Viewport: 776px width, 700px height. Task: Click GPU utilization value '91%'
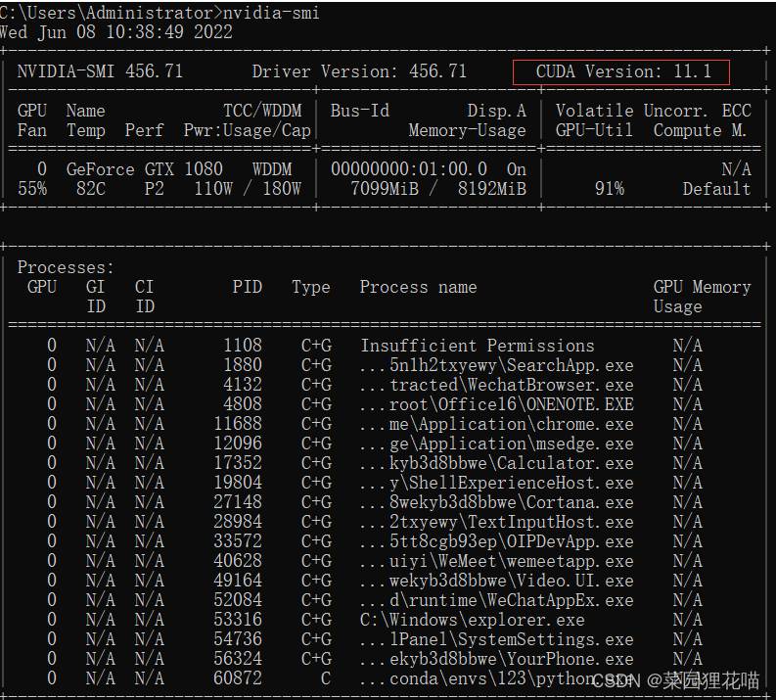610,189
